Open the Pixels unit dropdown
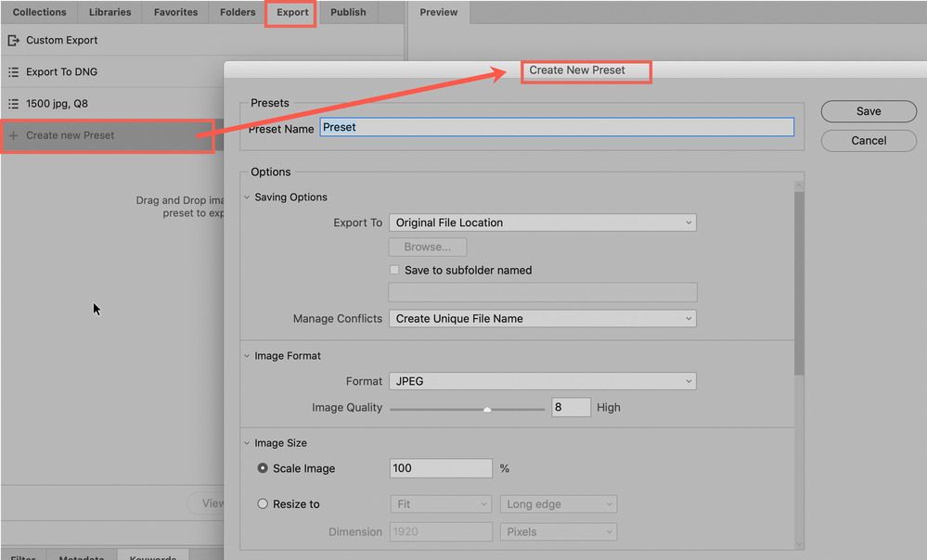Screen dimensions: 927x560 pos(559,531)
